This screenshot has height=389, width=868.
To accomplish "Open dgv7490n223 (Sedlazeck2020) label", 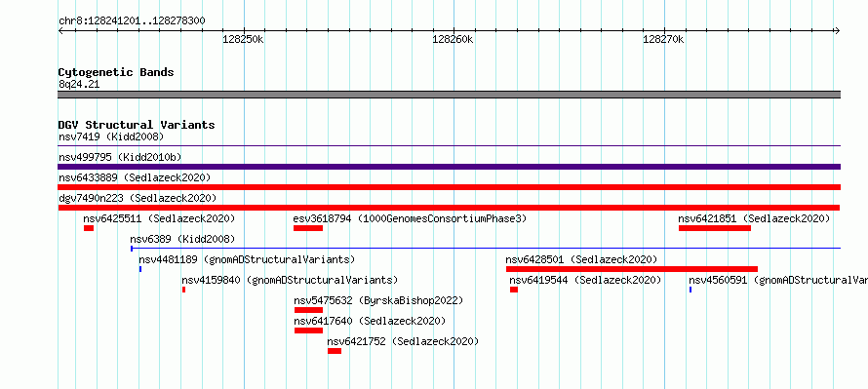I will (138, 198).
